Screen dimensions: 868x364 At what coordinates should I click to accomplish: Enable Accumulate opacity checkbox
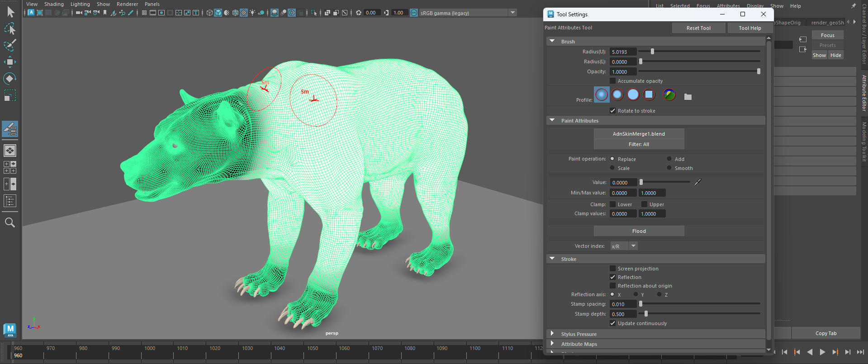[613, 81]
